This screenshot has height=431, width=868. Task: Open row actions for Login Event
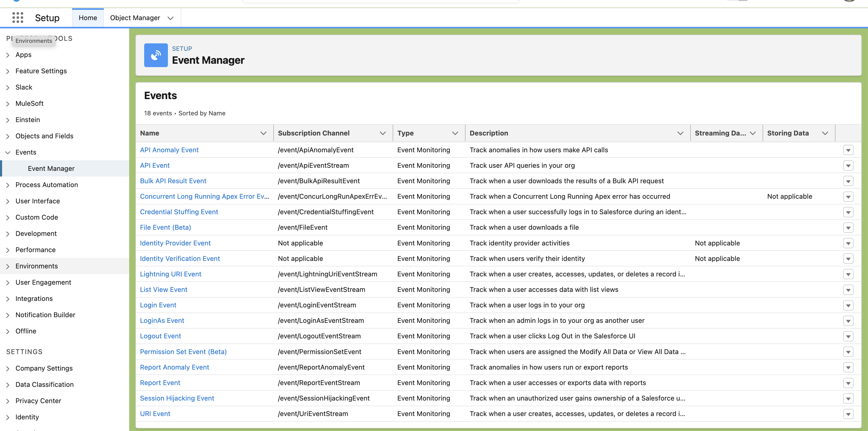point(848,305)
